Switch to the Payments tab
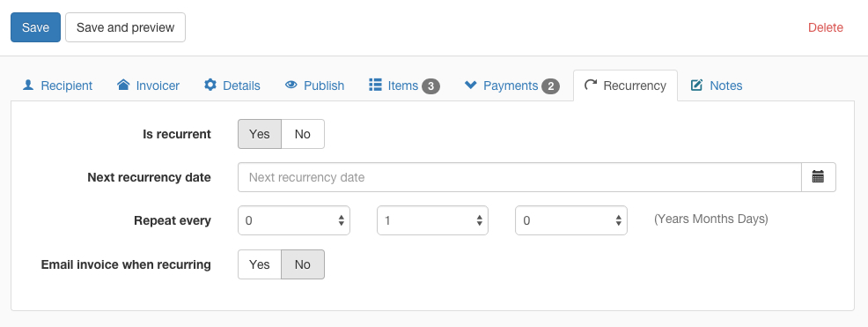The height and width of the screenshot is (327, 868). pos(512,85)
